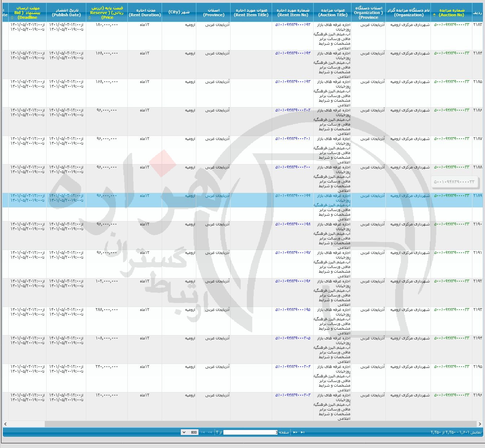Viewport: 485px width, 448px height.
Task: Open auction number link in row 2186
Action: [451, 110]
